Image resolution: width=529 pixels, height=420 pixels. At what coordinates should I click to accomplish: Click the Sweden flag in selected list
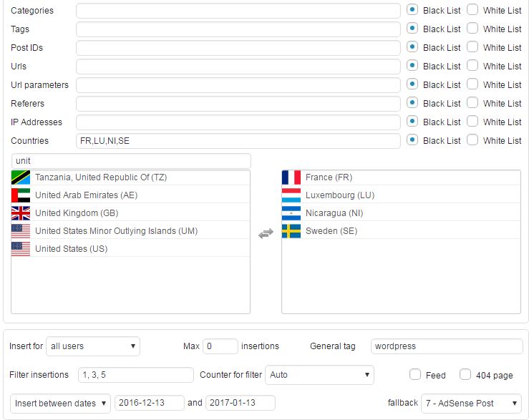coord(291,231)
